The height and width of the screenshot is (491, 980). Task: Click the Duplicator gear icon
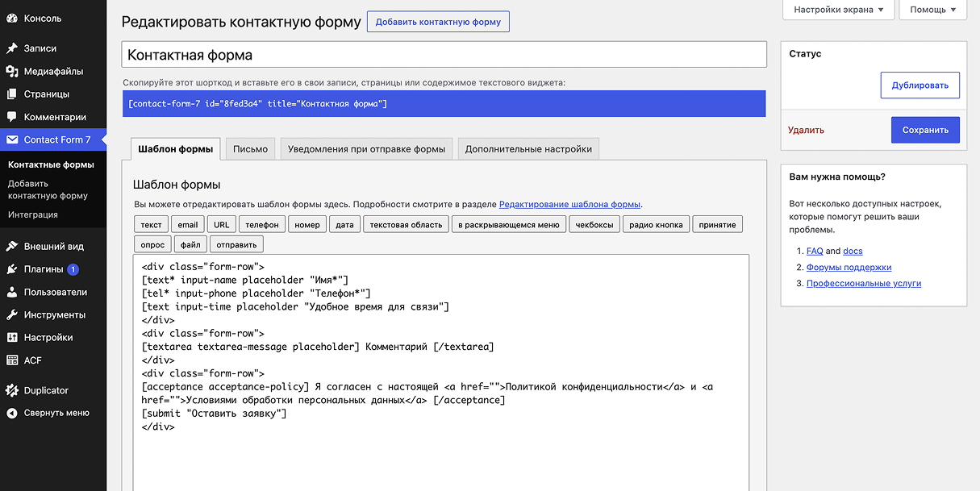click(12, 390)
